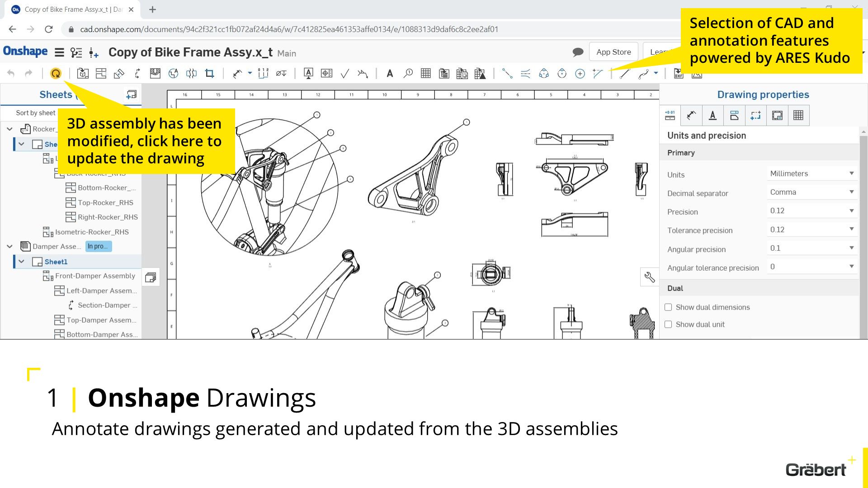This screenshot has width=868, height=488.
Task: Open the Onshape hamburger menu
Action: (x=59, y=52)
